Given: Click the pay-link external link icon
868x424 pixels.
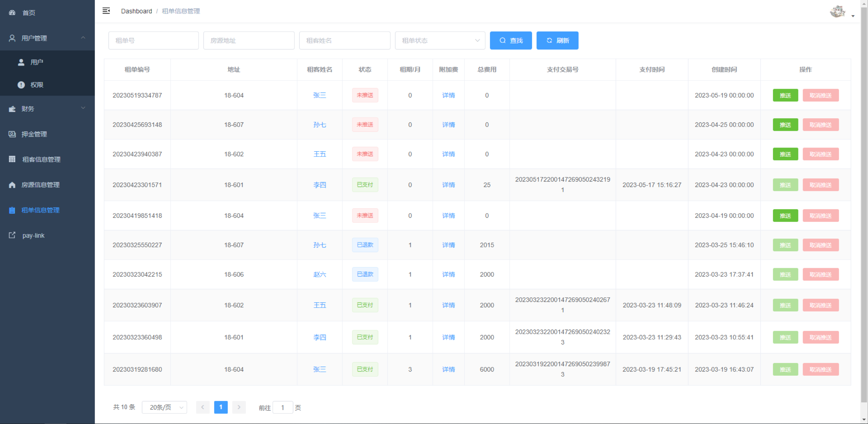Looking at the screenshot, I should pyautogui.click(x=12, y=235).
